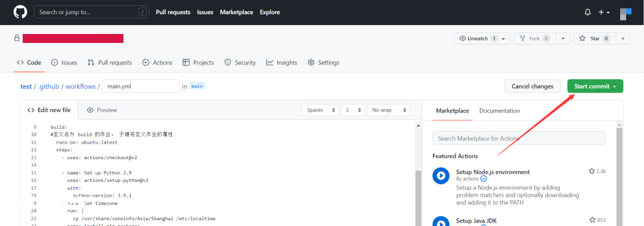Expand the Star lists dropdown arrow
The width and height of the screenshot is (644, 226).
(x=623, y=38)
